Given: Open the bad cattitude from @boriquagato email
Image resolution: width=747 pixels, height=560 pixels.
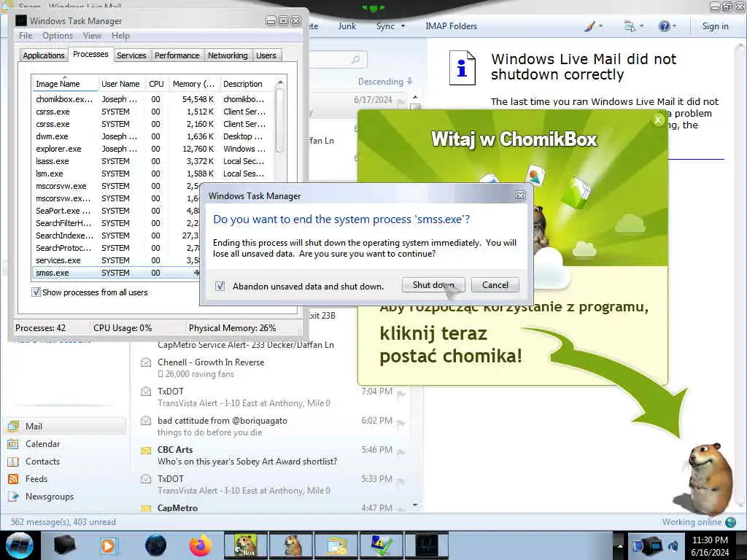Looking at the screenshot, I should coord(271,426).
